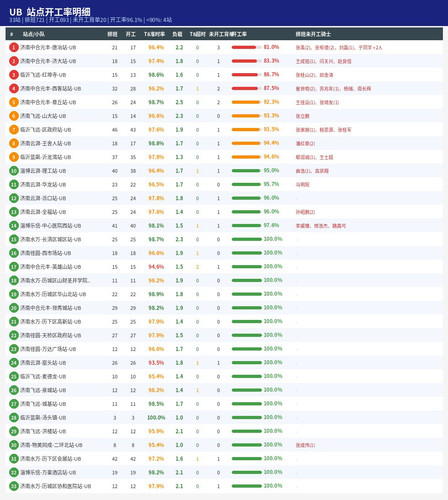Click the orange rank 6 badge
Image resolution: width=448 pixels, height=500 pixels.
(14, 116)
